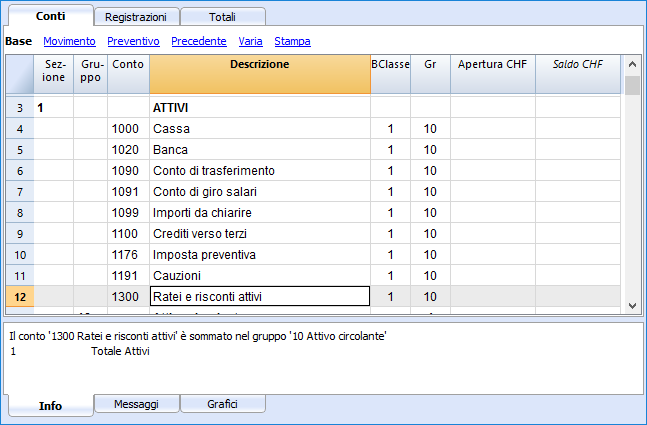Click the scrollbar up arrow
Image resolution: width=647 pixels, height=425 pixels.
[632, 64]
